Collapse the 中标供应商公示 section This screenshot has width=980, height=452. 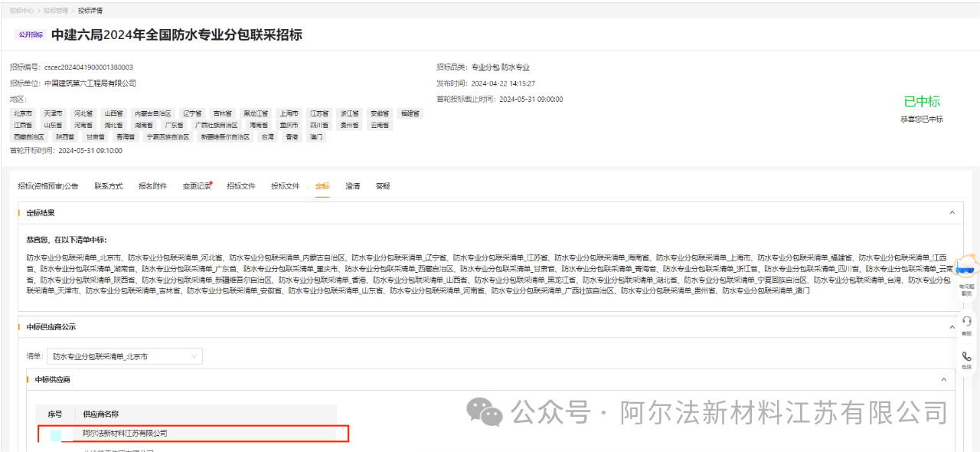pyautogui.click(x=952, y=327)
